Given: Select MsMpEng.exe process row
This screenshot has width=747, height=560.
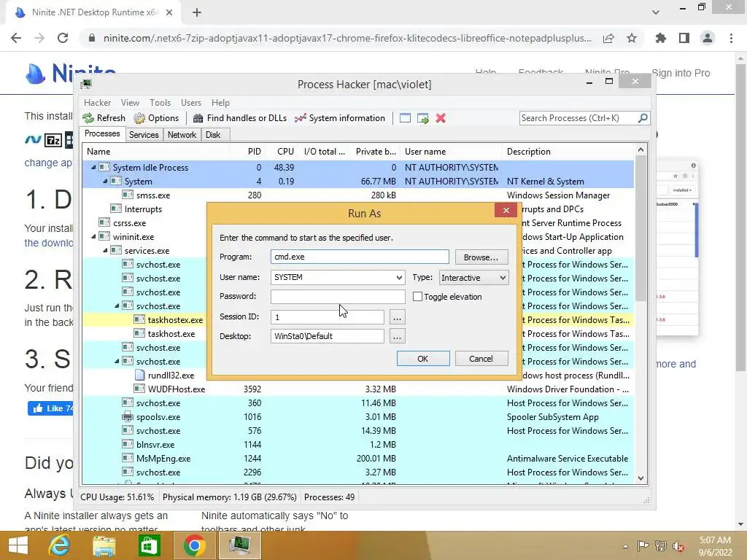Looking at the screenshot, I should (x=357, y=459).
